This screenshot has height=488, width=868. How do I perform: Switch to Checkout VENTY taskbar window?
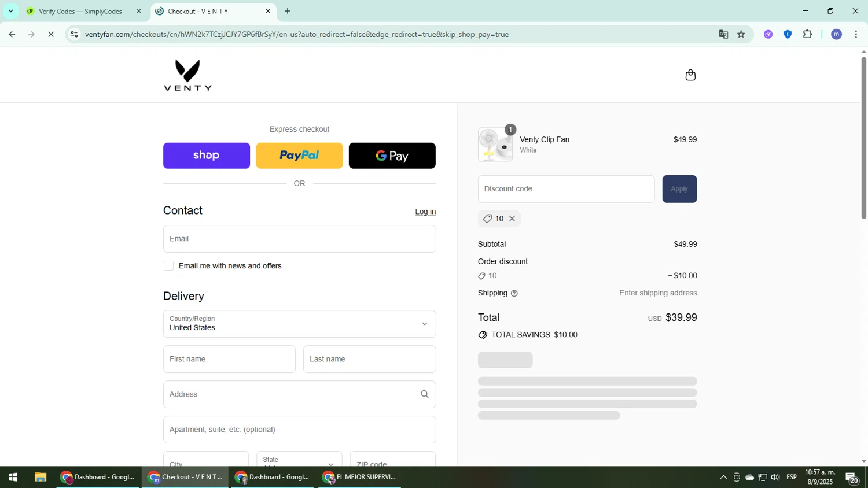click(186, 477)
